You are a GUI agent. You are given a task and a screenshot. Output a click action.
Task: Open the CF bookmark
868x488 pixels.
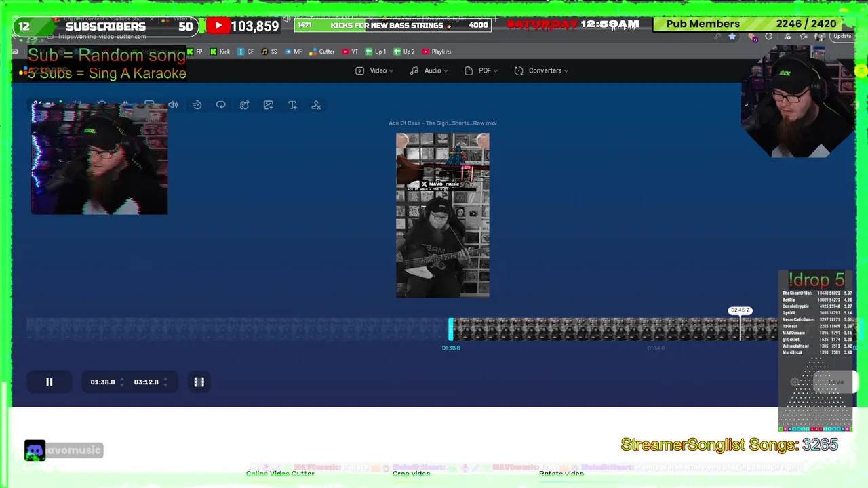[x=245, y=52]
